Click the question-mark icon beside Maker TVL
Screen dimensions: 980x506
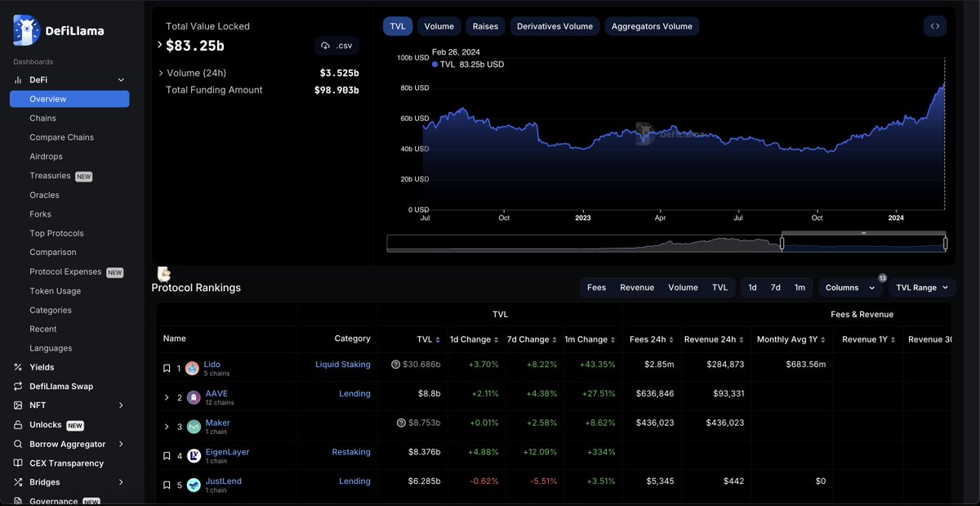point(401,423)
